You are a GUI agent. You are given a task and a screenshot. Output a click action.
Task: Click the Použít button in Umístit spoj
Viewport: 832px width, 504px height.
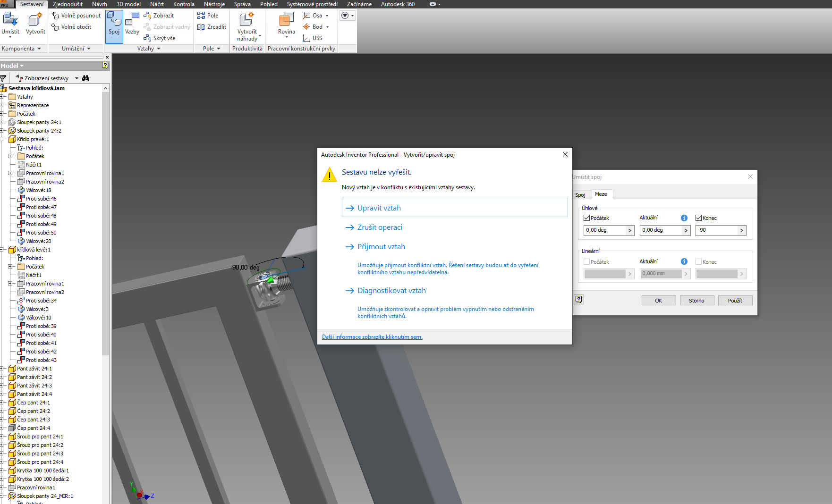pos(735,300)
